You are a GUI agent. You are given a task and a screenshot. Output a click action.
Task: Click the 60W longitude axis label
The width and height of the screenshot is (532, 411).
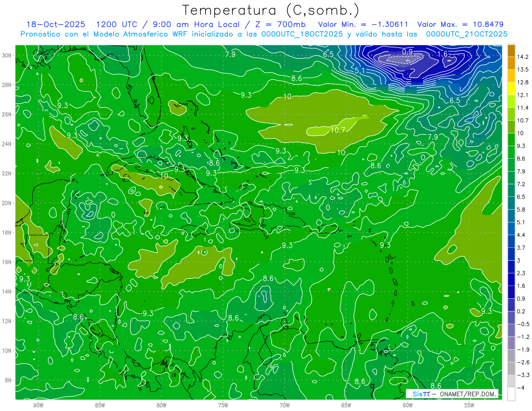pos(408,405)
